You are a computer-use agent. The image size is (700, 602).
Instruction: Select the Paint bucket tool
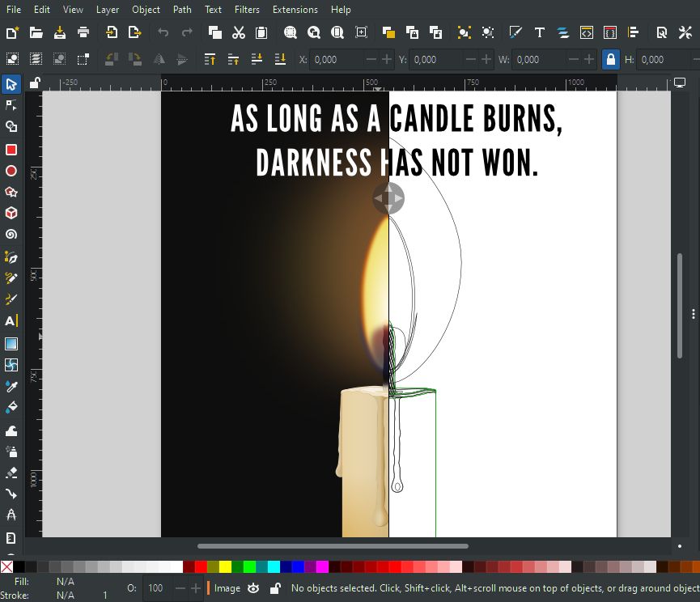pos(11,407)
